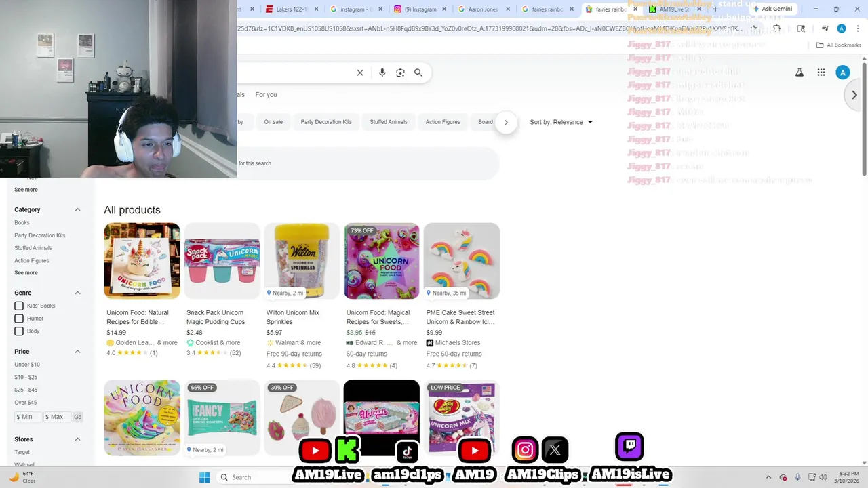Click the magnifier search submit icon
This screenshot has height=488, width=868.
pyautogui.click(x=418, y=73)
